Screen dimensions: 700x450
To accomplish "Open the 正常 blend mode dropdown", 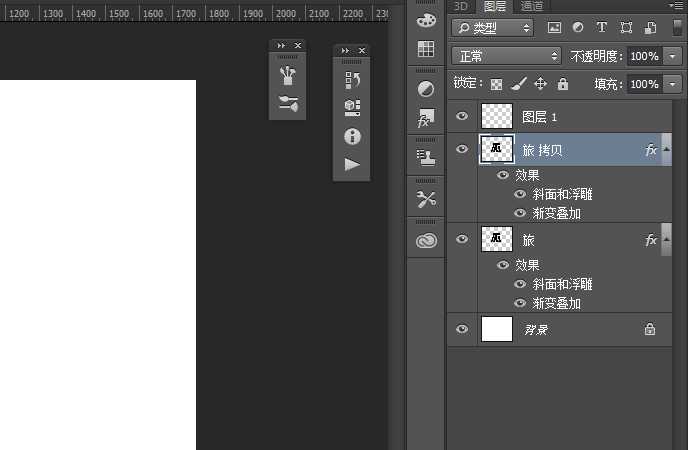I will tap(506, 56).
